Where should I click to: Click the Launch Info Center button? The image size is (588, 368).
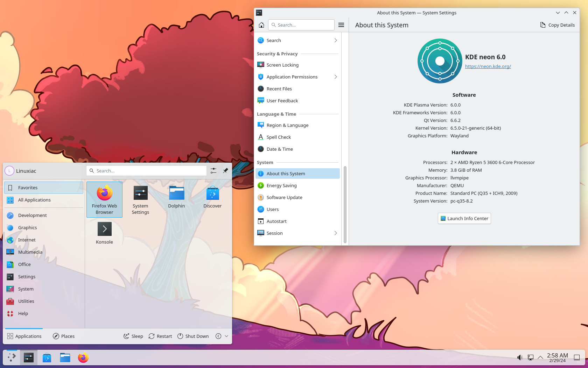(x=464, y=218)
